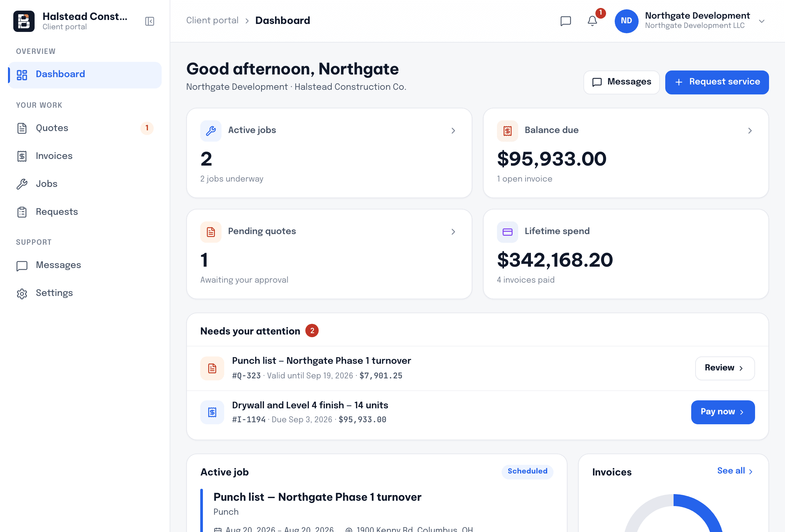Viewport: 785px width, 532px height.
Task: Click the Lifetime spend card icon
Action: (x=507, y=232)
